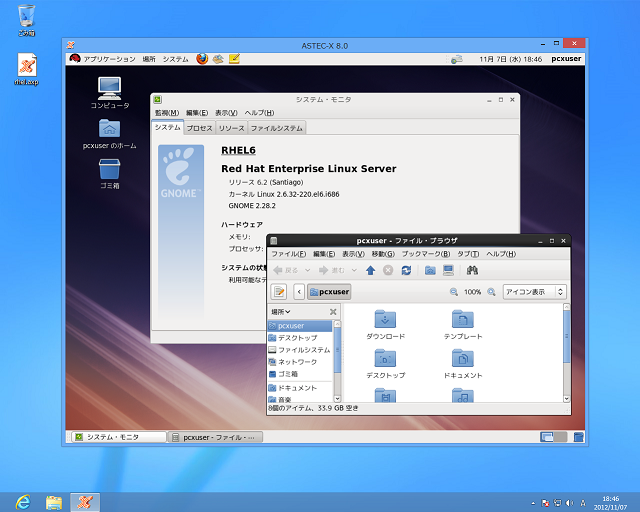The width and height of the screenshot is (640, 512).
Task: Click the date and clock in the GNOME panel
Action: tap(510, 59)
